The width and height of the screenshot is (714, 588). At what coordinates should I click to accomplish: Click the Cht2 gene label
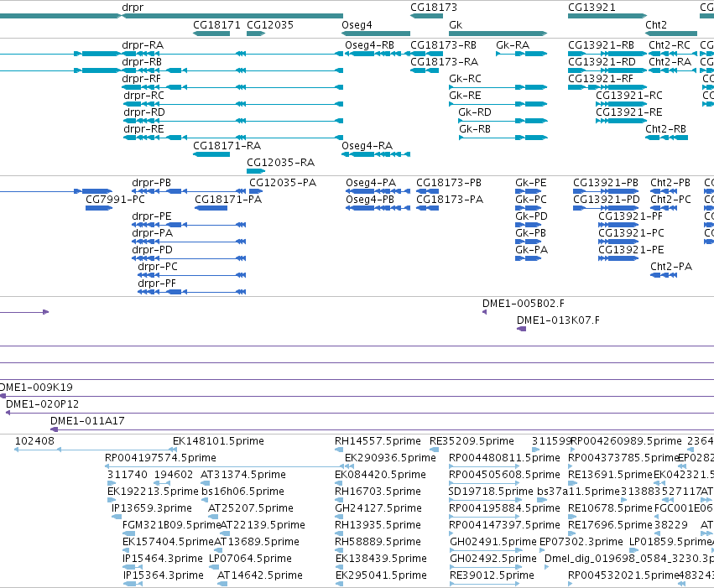[656, 25]
